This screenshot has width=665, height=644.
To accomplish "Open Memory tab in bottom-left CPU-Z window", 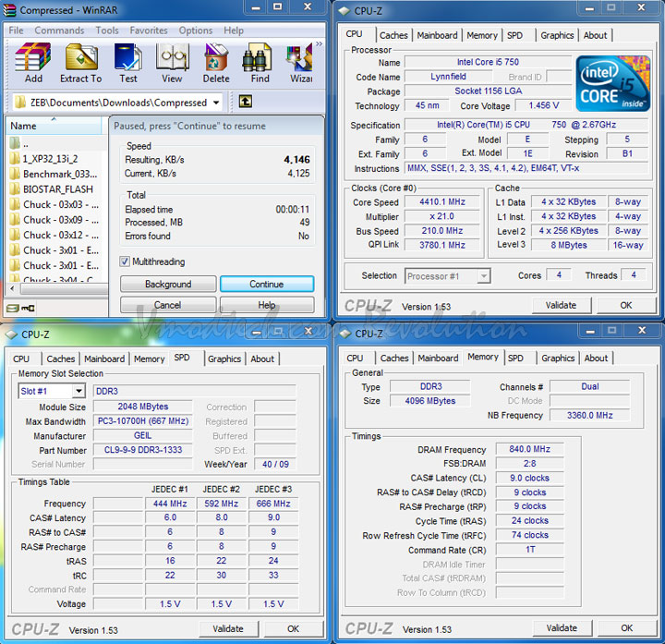I will [150, 358].
